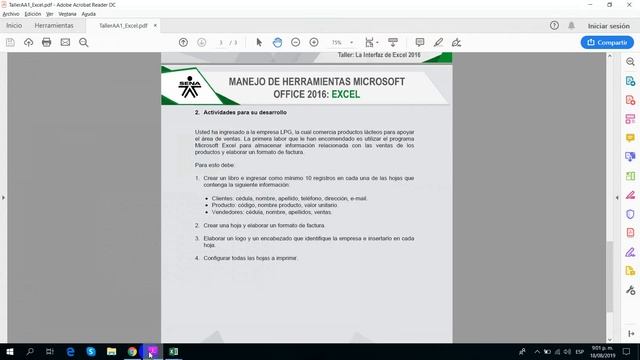This screenshot has width=640, height=360.
Task: Open the Windows Start menu
Action: pos(10,351)
